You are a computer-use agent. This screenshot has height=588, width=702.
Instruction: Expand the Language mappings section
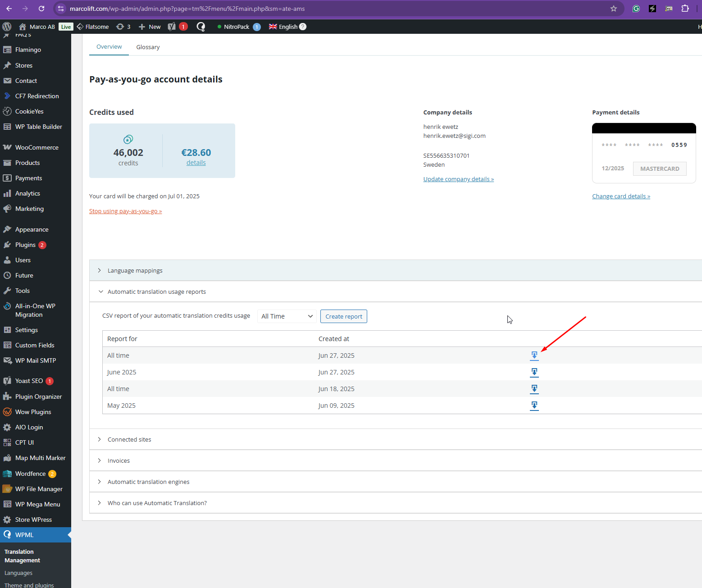tap(135, 270)
